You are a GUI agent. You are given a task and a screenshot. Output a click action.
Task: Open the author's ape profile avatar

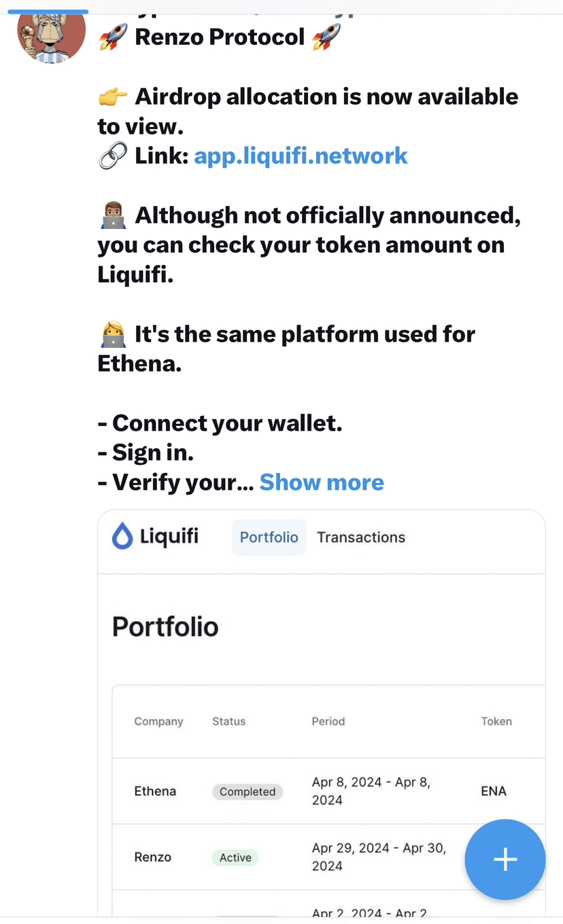51,34
